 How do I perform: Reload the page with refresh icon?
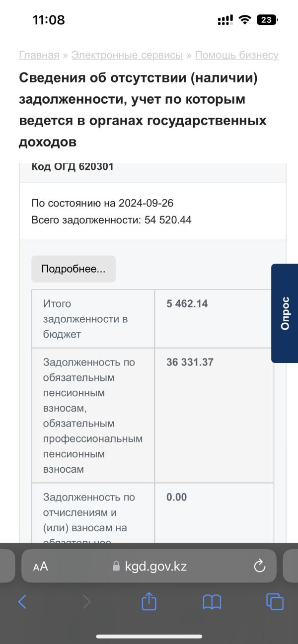coord(260,566)
